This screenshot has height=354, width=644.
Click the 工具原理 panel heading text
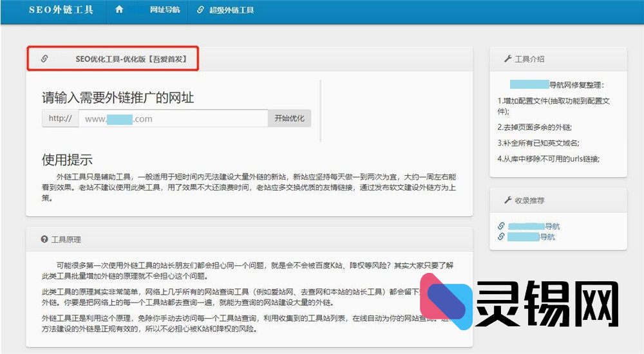tap(66, 239)
